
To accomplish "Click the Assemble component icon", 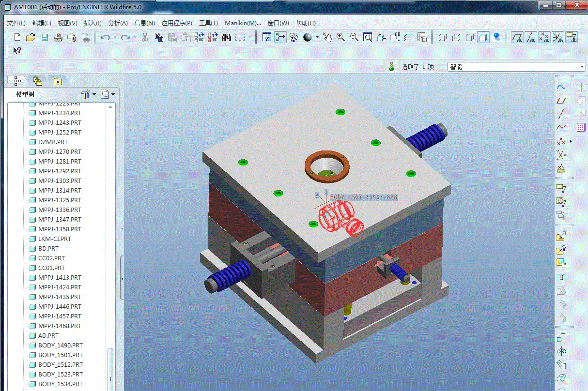I will pos(561,237).
